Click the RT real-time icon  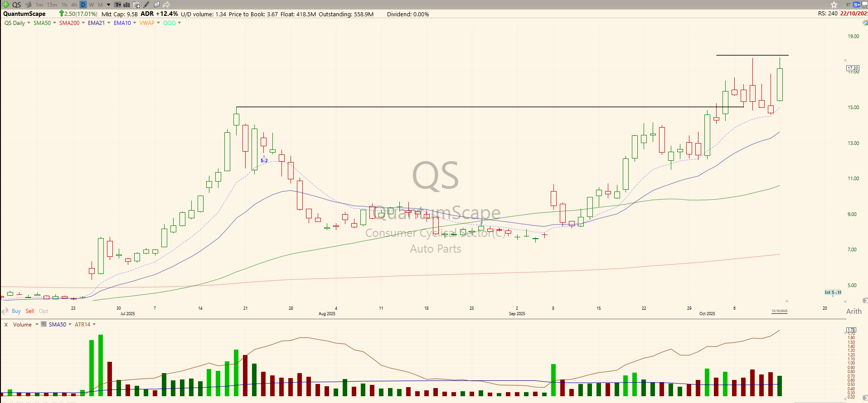click(849, 5)
